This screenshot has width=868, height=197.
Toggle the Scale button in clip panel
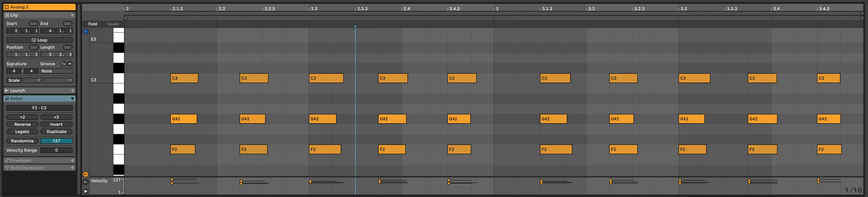coord(14,80)
